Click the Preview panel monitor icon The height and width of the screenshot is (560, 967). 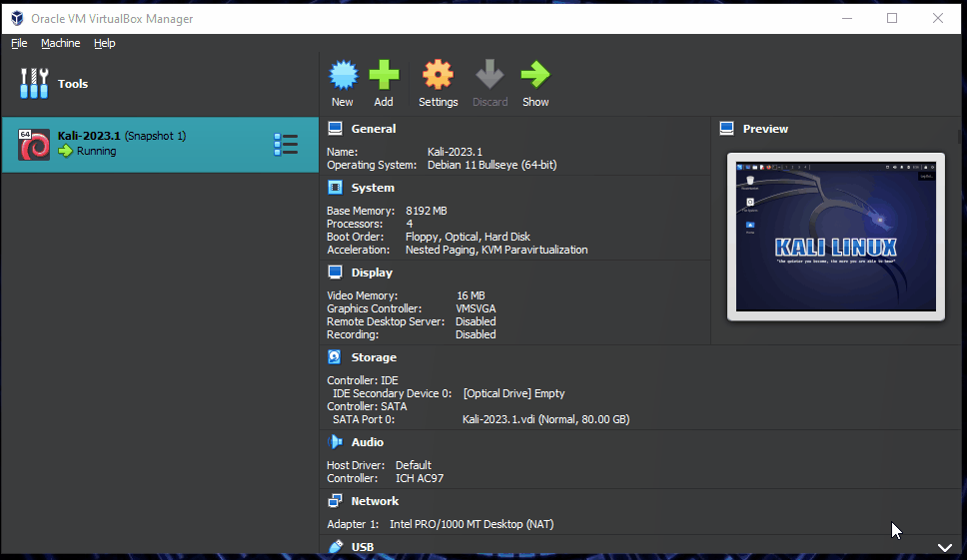(727, 128)
